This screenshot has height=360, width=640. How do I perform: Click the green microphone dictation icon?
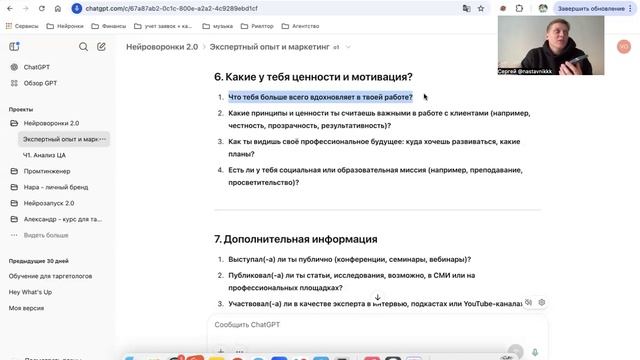535,351
